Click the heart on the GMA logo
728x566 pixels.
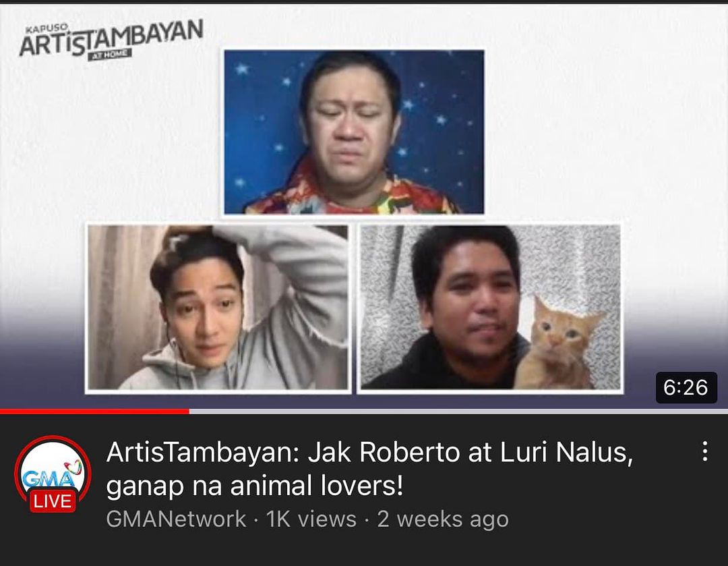tap(73, 466)
